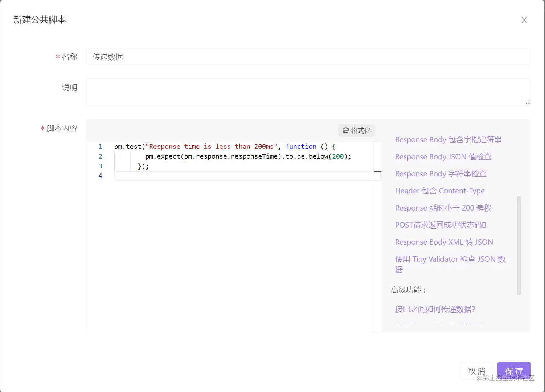This screenshot has width=545, height=392.
Task: Insert Response Body 包含字指定符串 snippet
Action: [x=448, y=140]
